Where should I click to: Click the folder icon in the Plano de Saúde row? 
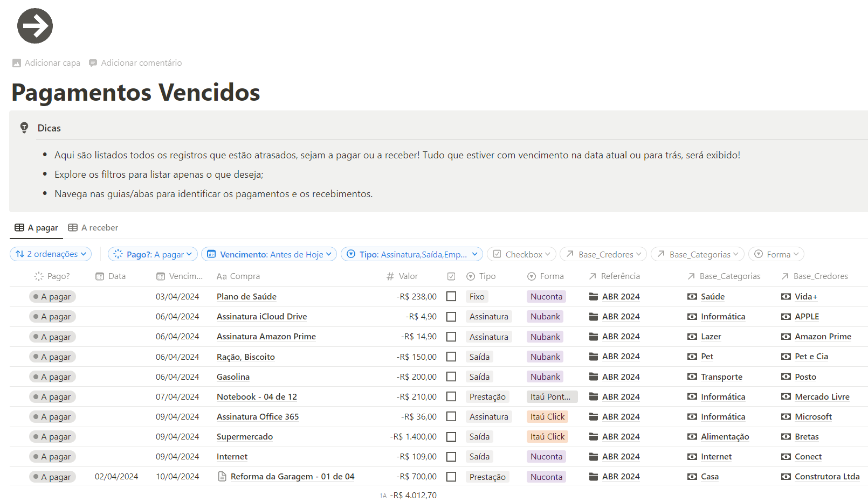pos(594,297)
